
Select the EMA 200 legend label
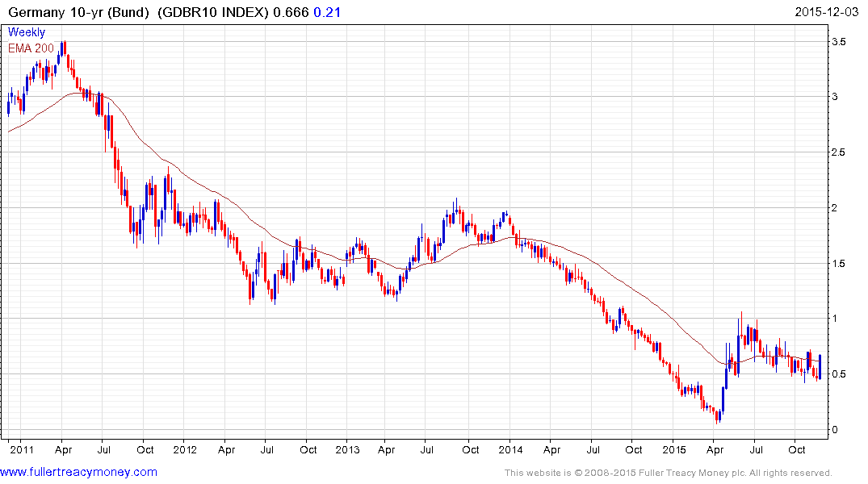click(31, 48)
